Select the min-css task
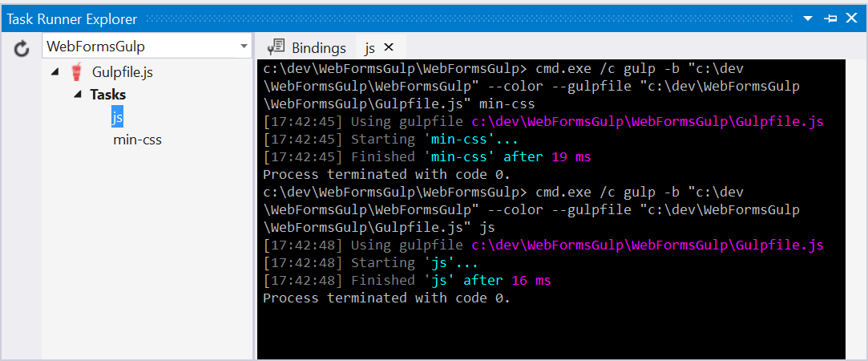Screen dimensions: 868x361 [137, 140]
